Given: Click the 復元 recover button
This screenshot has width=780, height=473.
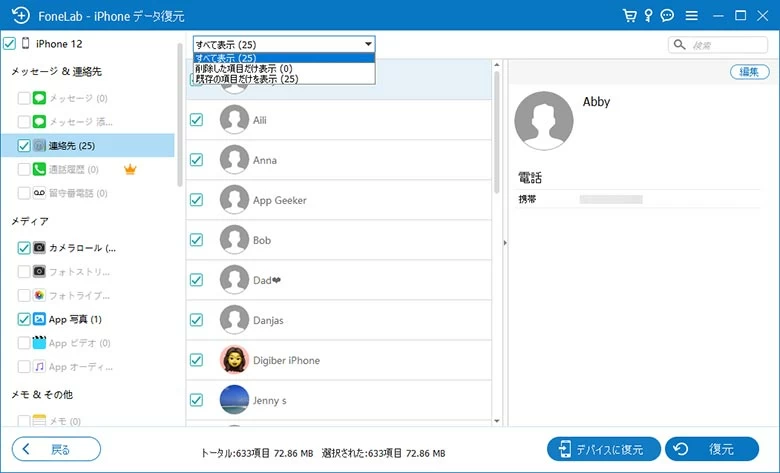Looking at the screenshot, I should [x=712, y=449].
